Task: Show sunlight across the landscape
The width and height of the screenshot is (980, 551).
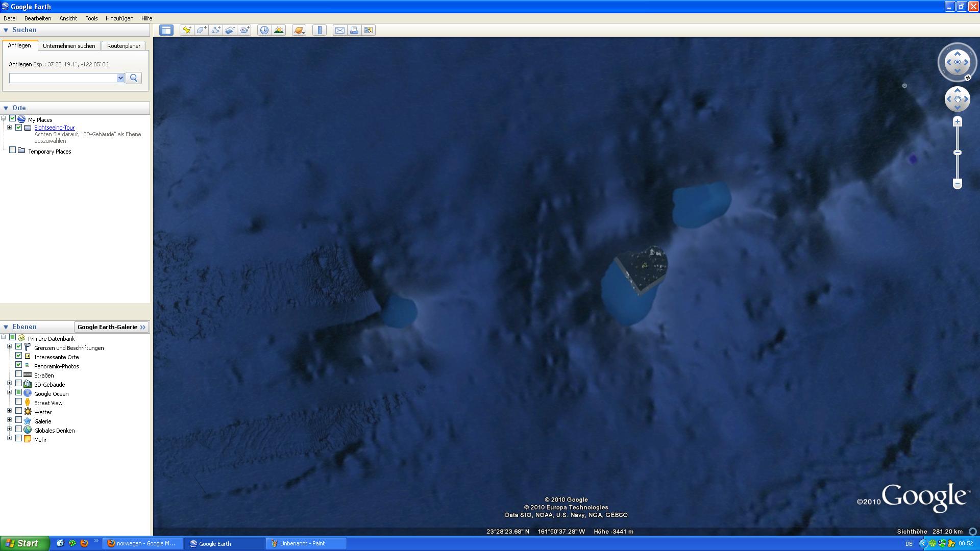Action: tap(279, 30)
